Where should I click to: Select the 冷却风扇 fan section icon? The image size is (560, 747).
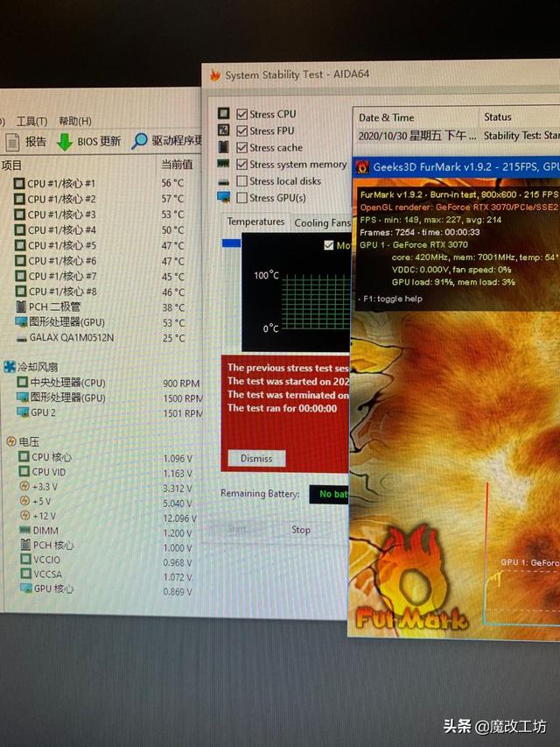click(10, 367)
